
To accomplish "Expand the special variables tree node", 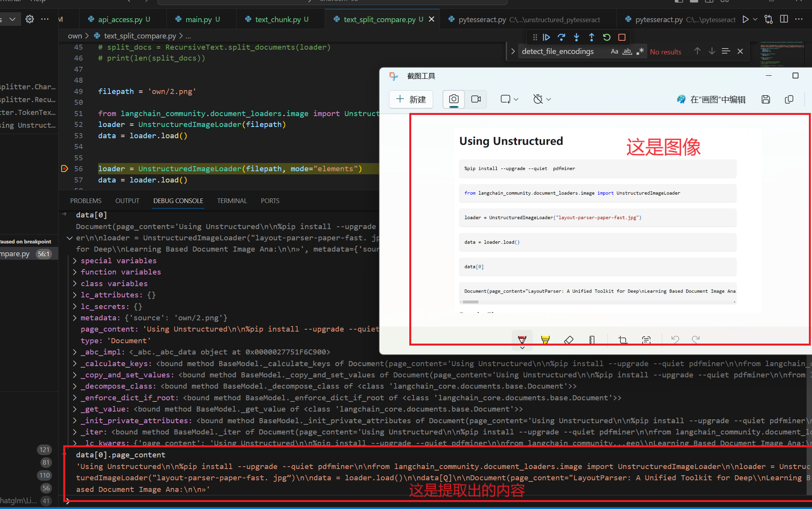I will [x=75, y=261].
